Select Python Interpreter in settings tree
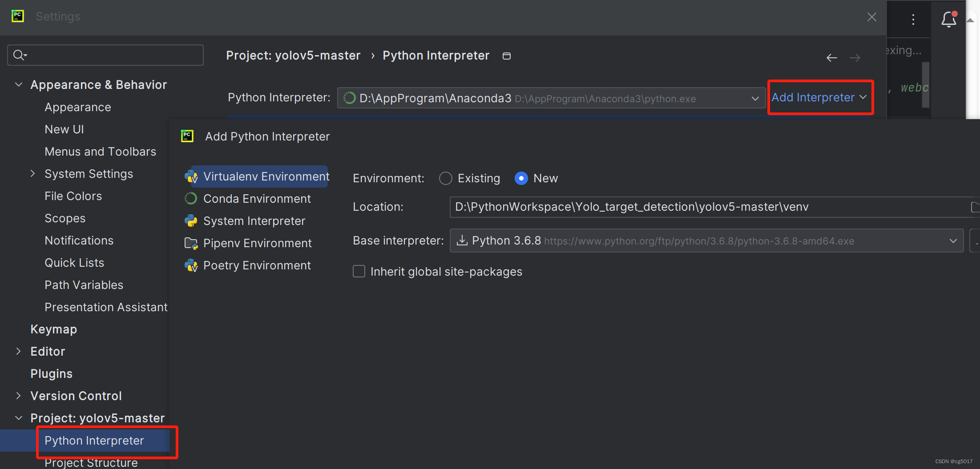980x469 pixels. tap(94, 441)
